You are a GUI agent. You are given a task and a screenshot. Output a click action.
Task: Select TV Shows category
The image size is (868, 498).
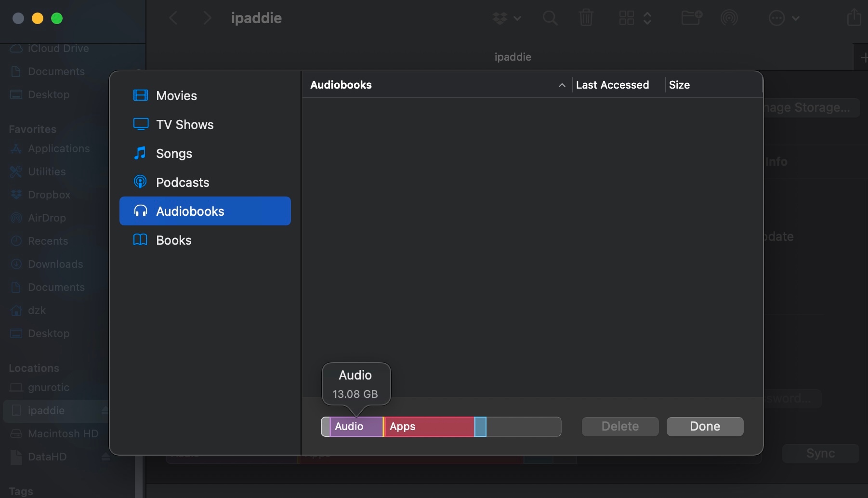coord(205,124)
